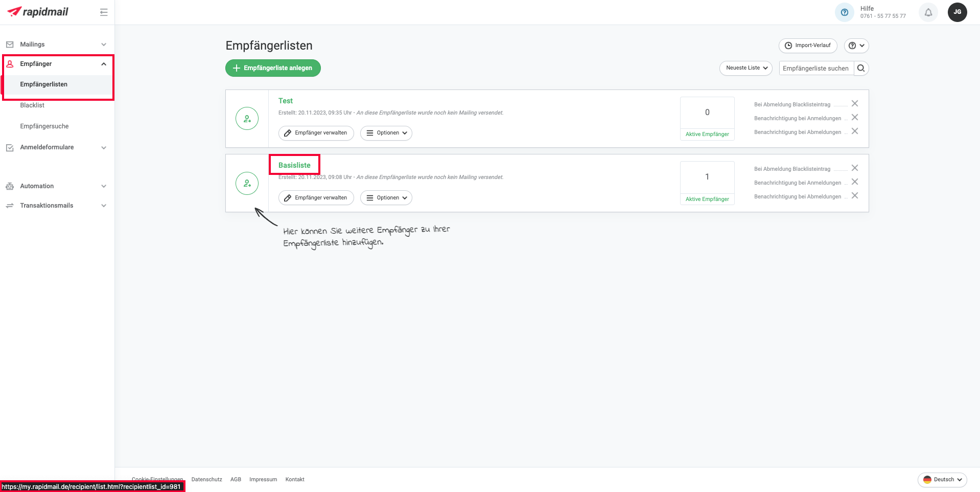Toggle signup notification for Test list
The width and height of the screenshot is (980, 492).
pyautogui.click(x=854, y=118)
